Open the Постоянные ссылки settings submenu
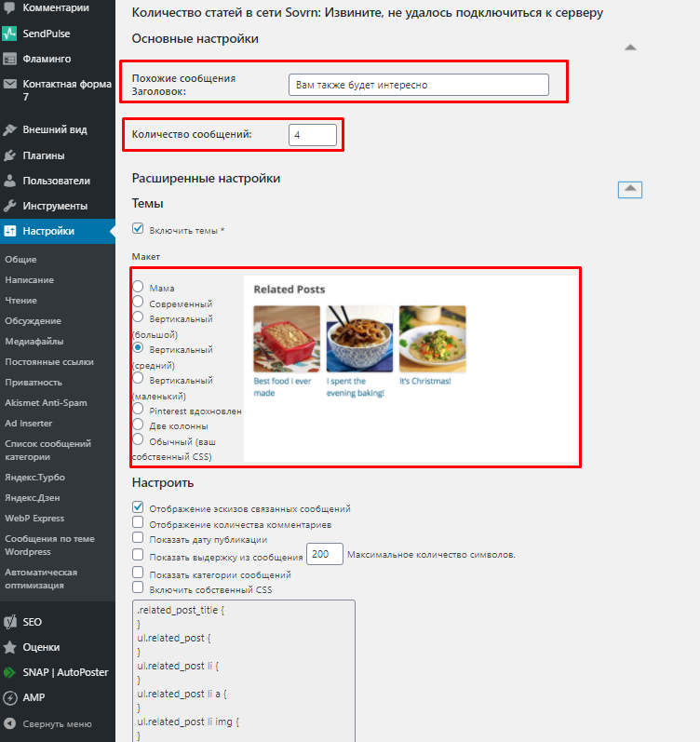Image resolution: width=700 pixels, height=742 pixels. click(49, 362)
